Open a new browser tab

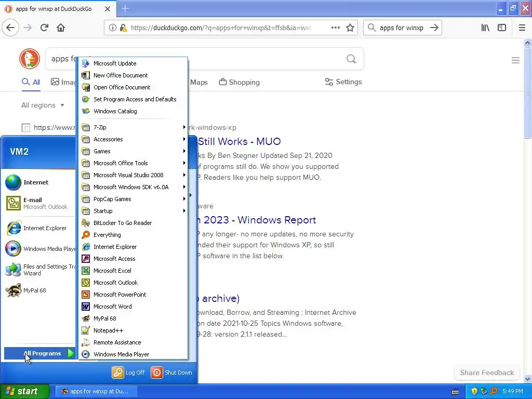(x=125, y=8)
